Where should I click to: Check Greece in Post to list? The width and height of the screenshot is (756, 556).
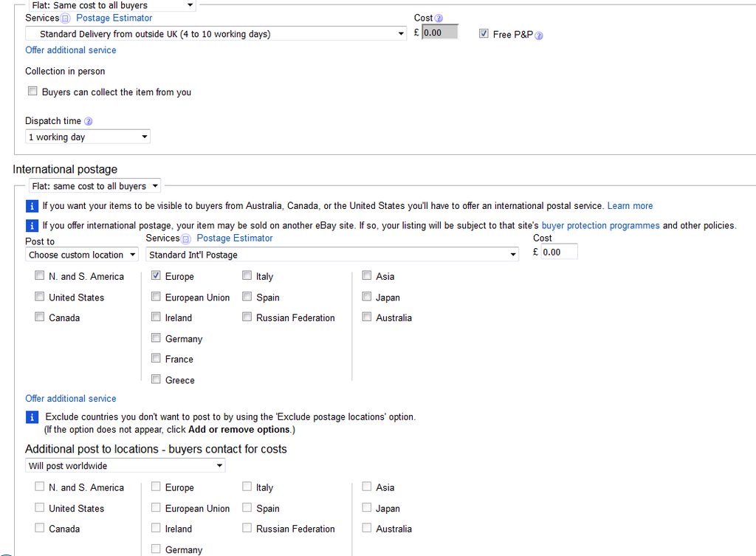point(156,379)
